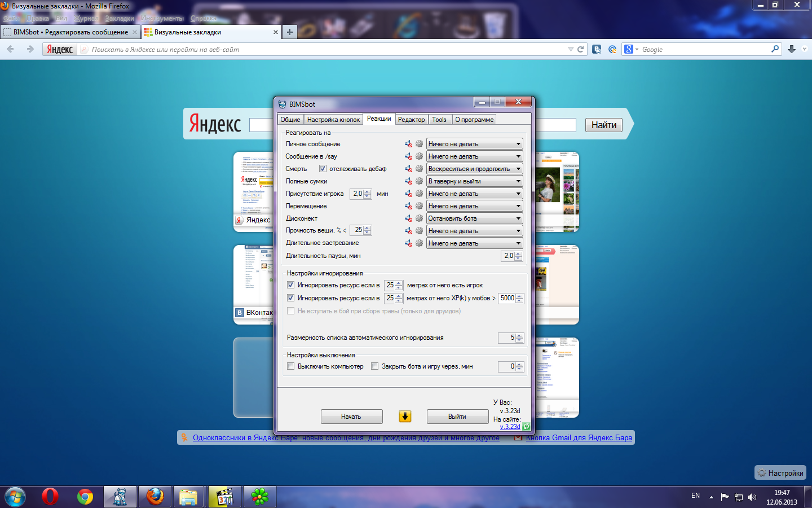The width and height of the screenshot is (812, 508).
Task: Click the mute sound icon for Личное сообщение
Action: coord(408,144)
